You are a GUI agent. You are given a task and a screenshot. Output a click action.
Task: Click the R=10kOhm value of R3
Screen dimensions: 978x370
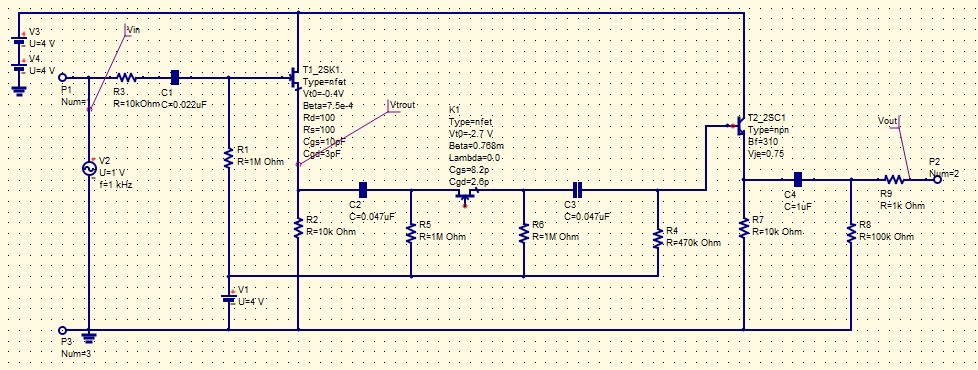pyautogui.click(x=137, y=105)
